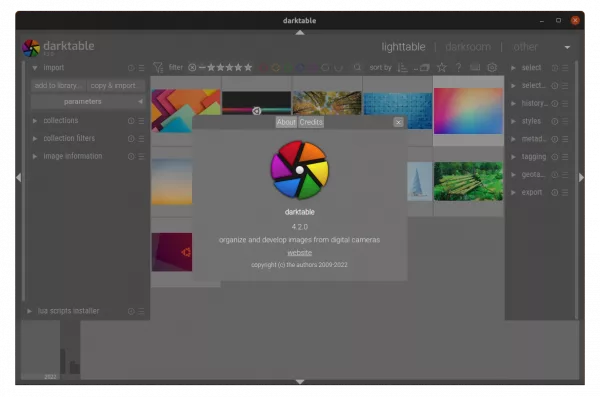The width and height of the screenshot is (600, 397).
Task: Toggle the green color label filter
Action: pyautogui.click(x=288, y=68)
